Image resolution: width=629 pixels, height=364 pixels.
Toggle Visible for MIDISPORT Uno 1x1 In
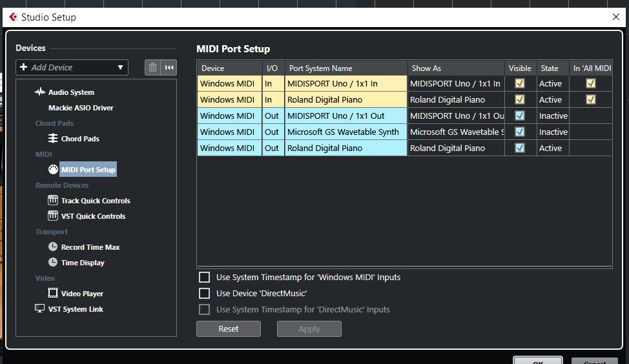(520, 83)
